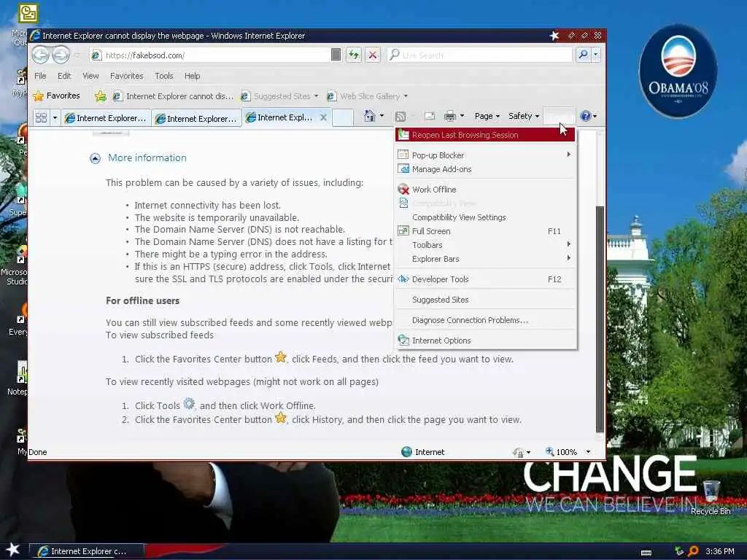Image resolution: width=747 pixels, height=560 pixels.
Task: Open Web Slice Gallery on Favorites bar
Action: tap(368, 96)
